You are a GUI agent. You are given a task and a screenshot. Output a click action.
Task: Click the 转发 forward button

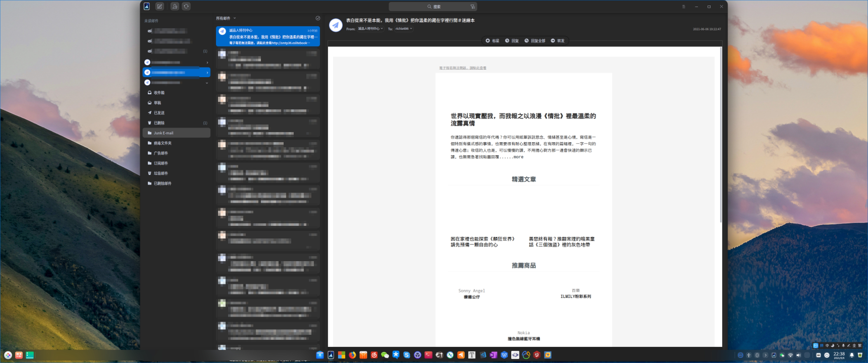557,41
